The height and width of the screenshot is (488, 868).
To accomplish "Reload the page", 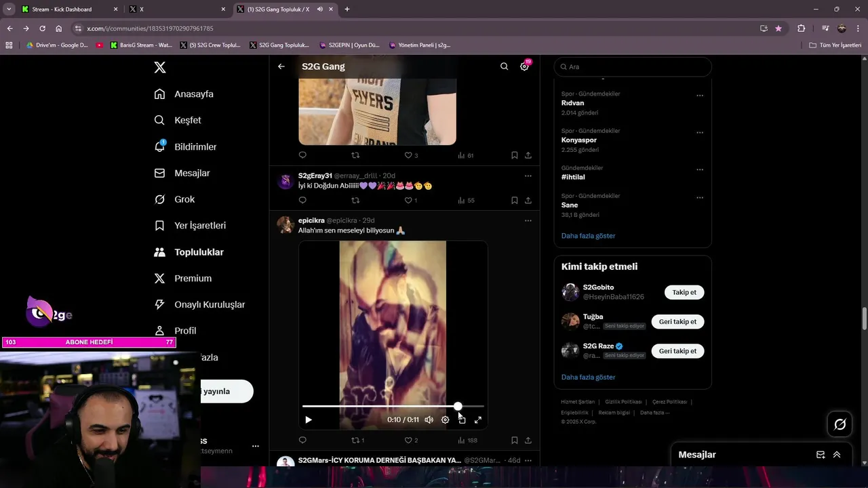I will pyautogui.click(x=42, y=28).
